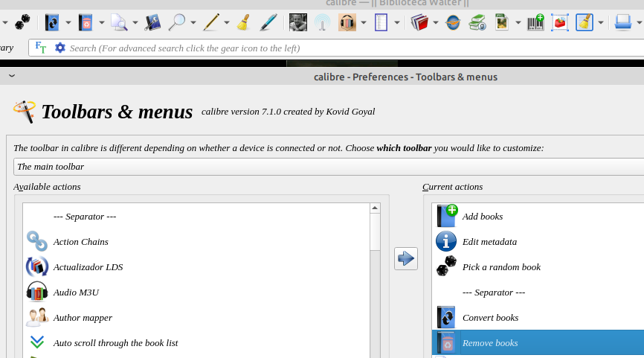Click the black-and-white portrait photo toolbar icon

(297, 22)
